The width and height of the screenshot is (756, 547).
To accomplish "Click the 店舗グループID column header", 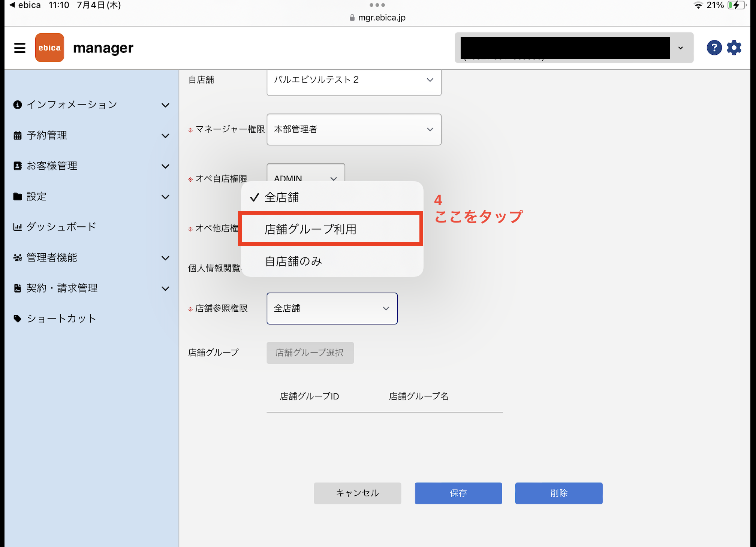I will click(x=309, y=396).
